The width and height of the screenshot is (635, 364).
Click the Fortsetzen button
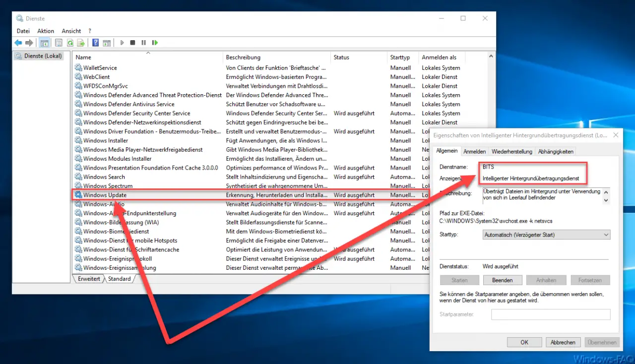(590, 280)
